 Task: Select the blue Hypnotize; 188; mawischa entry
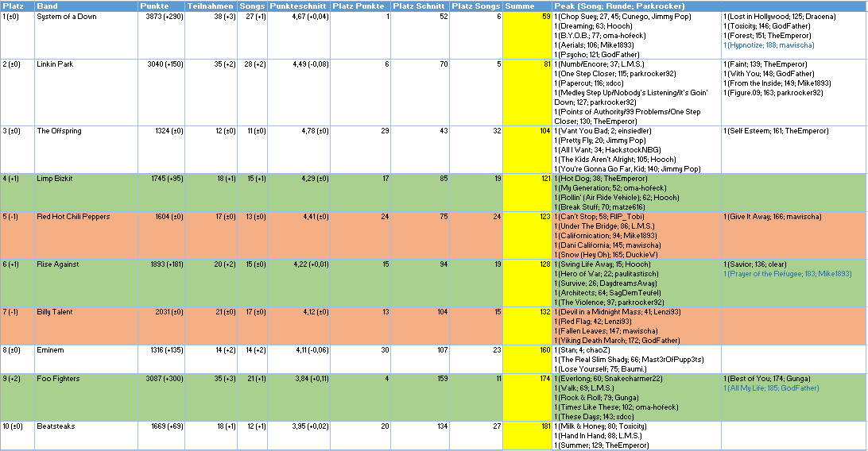tap(769, 45)
